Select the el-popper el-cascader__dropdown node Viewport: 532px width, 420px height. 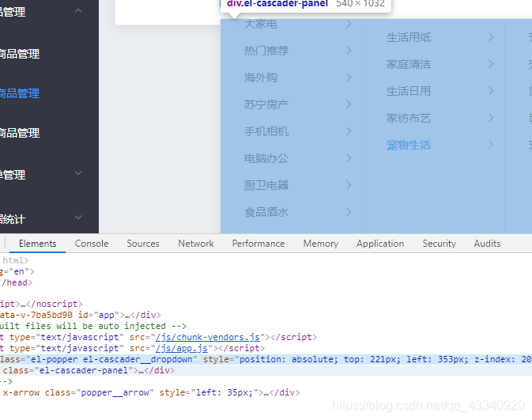[266, 359]
